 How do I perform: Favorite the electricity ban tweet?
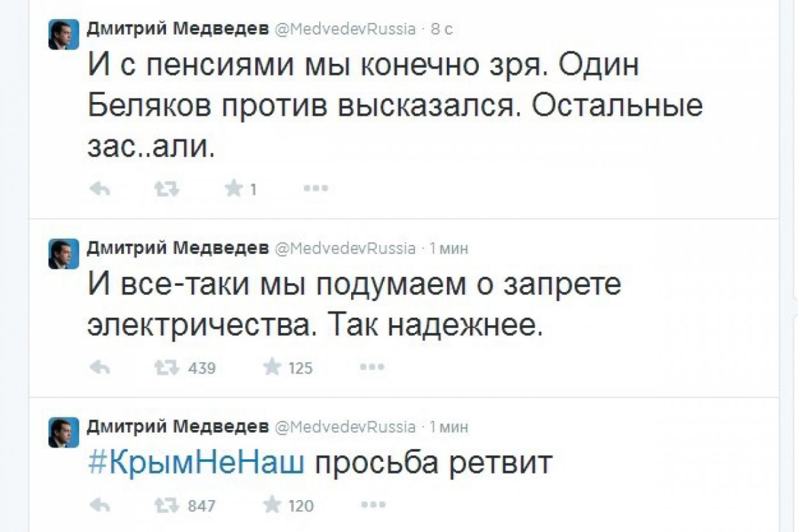[x=271, y=367]
